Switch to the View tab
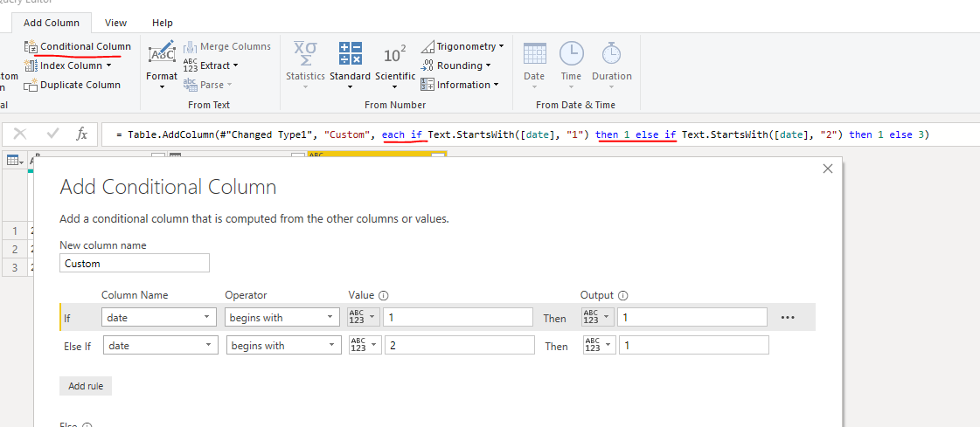Viewport: 980px width, 427px height. coord(115,23)
